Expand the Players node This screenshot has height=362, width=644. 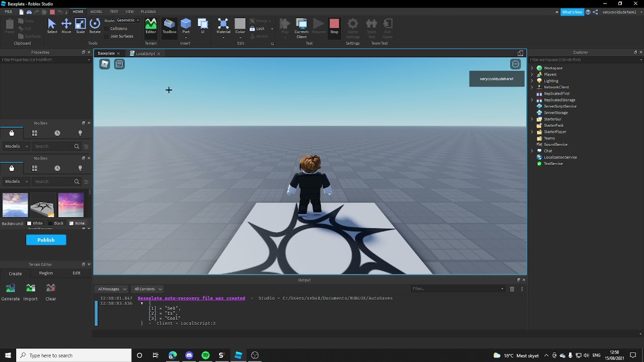532,74
